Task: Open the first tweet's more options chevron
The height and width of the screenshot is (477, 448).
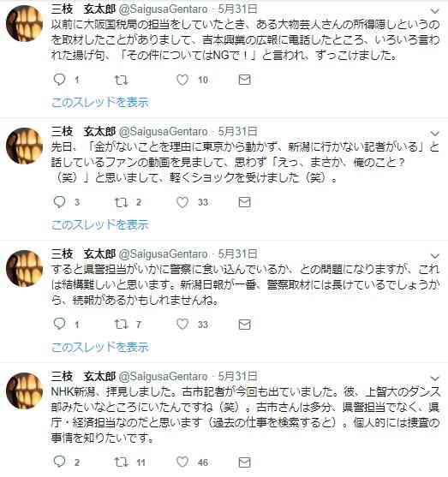Action: [435, 11]
